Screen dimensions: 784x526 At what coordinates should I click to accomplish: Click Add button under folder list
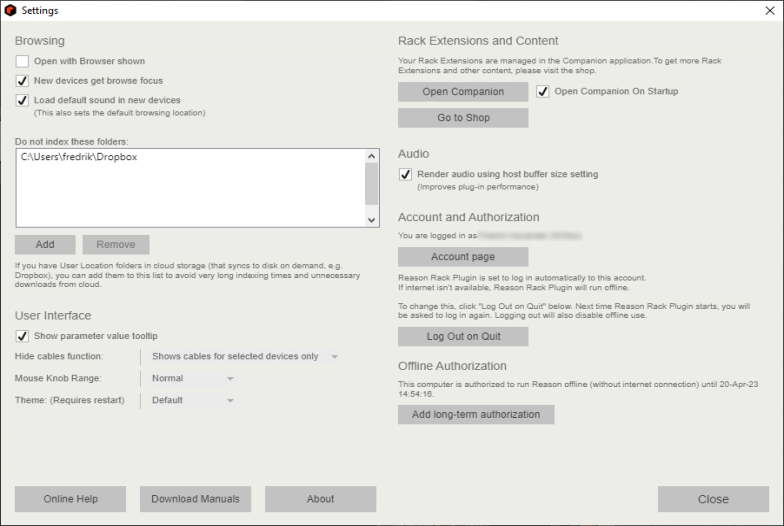point(45,244)
